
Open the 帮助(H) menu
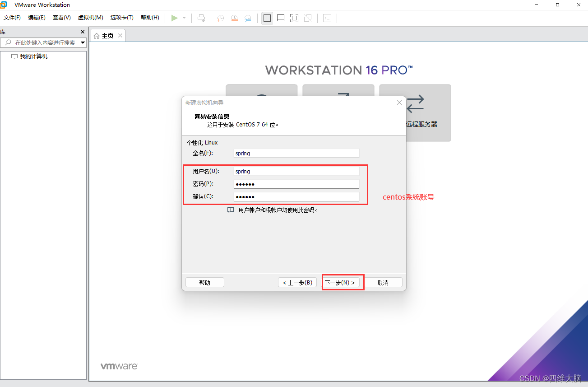tap(150, 18)
